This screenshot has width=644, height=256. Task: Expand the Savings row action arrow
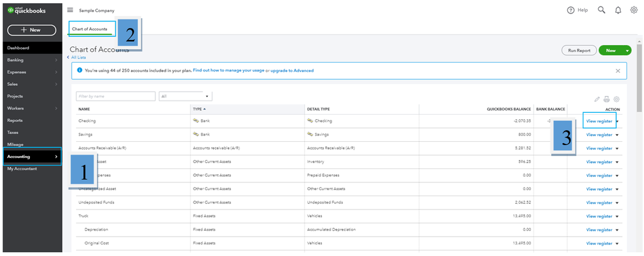[x=618, y=135]
